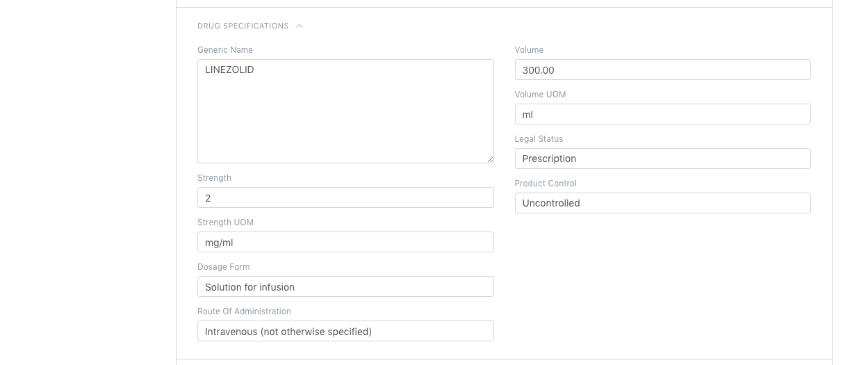Click the Generic Name textarea resize handle
The height and width of the screenshot is (365, 868).
click(490, 159)
